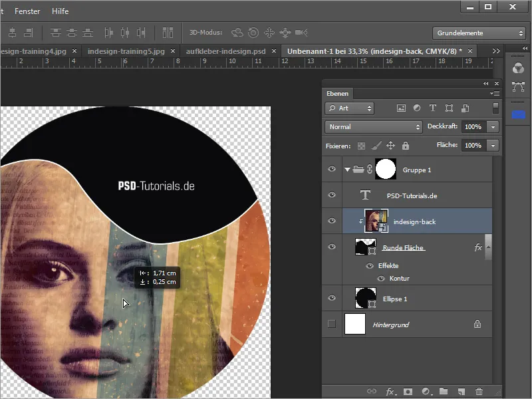Viewport: 532px width, 399px height.
Task: Click distribute horizontal centers icon
Action: point(125,33)
